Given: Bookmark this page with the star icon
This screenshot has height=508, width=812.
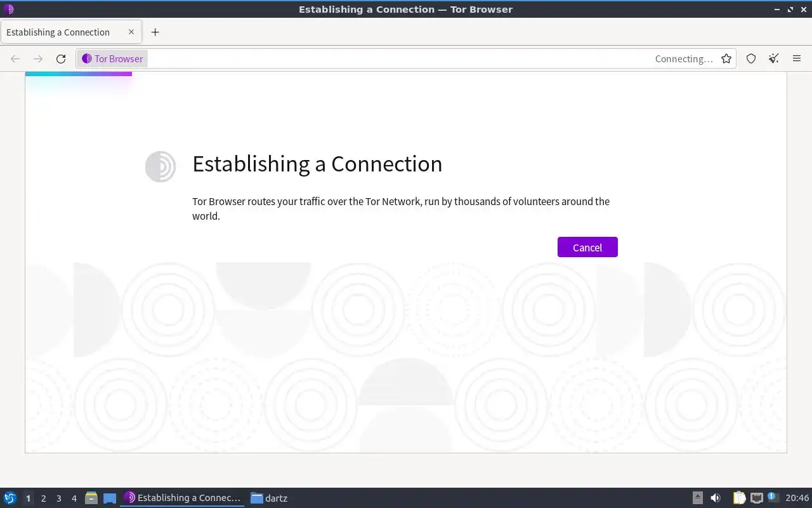Looking at the screenshot, I should (726, 59).
